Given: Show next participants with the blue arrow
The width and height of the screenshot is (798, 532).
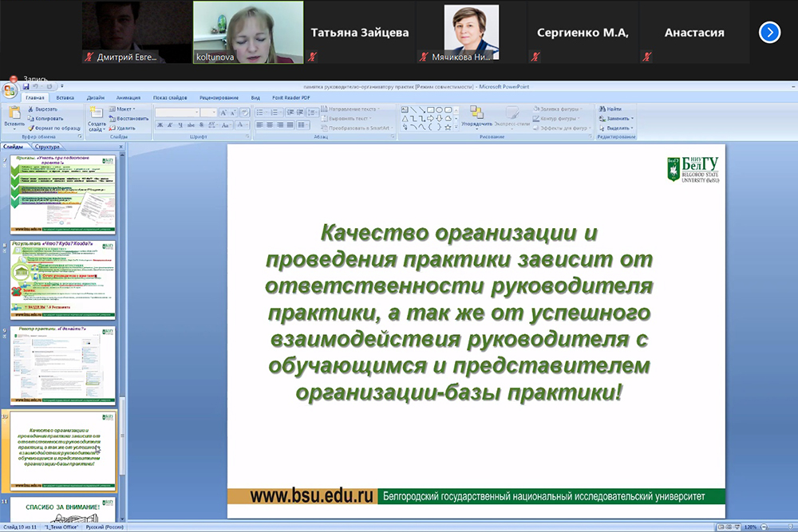Looking at the screenshot, I should point(769,32).
